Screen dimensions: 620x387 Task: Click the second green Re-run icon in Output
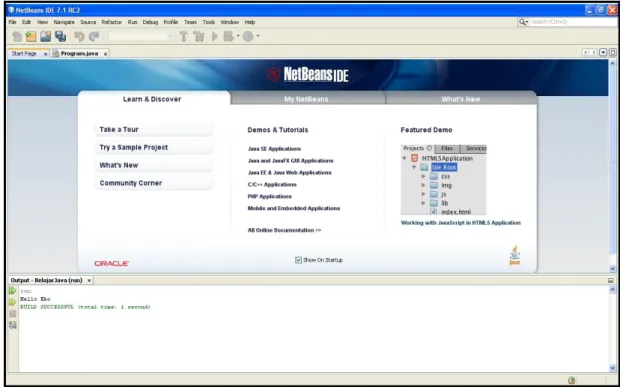12,302
